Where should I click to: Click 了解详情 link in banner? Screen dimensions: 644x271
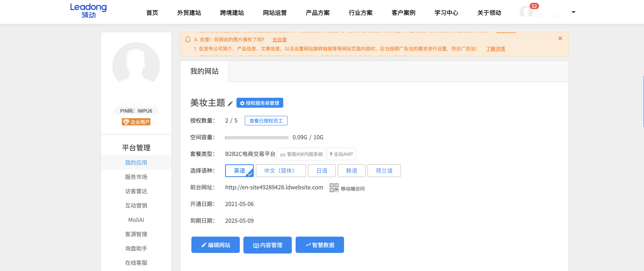(x=496, y=49)
